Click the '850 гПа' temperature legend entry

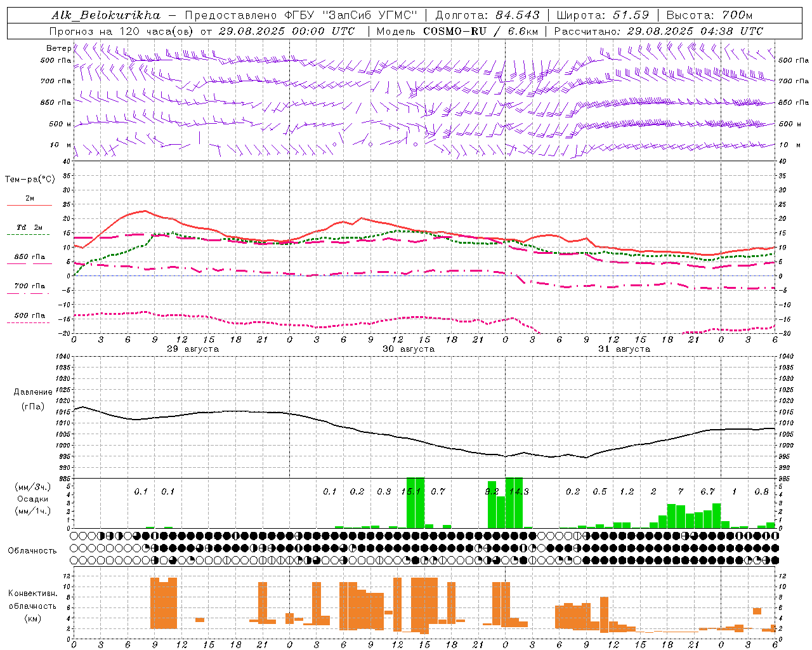[x=30, y=256]
